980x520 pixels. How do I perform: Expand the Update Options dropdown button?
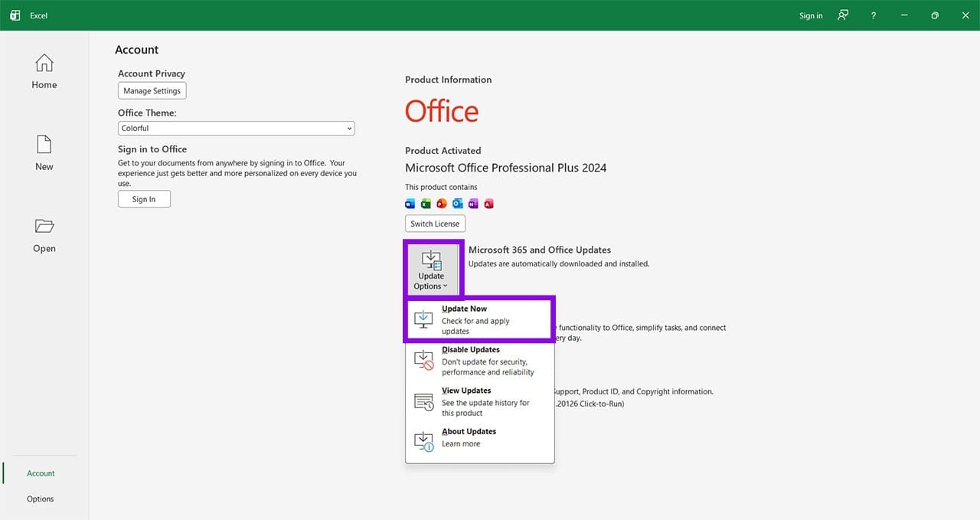click(431, 269)
